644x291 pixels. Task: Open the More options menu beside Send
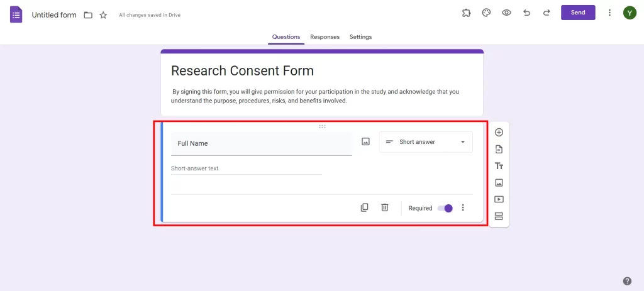(x=609, y=13)
